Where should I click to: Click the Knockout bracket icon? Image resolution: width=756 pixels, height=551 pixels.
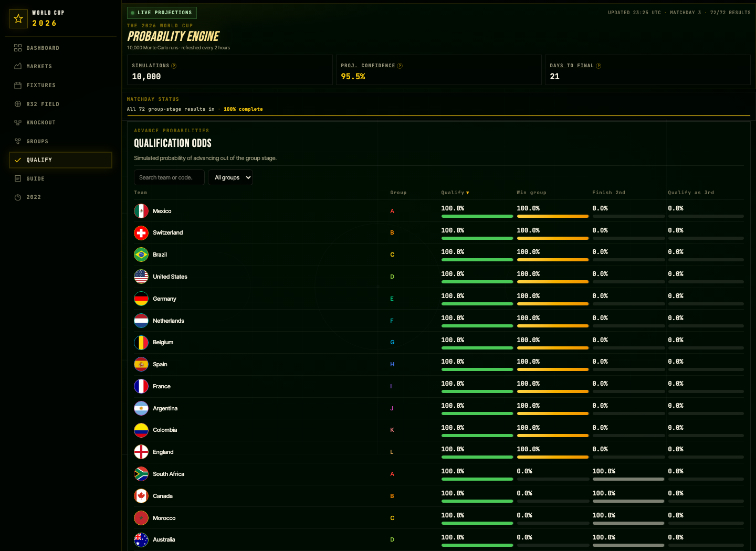tap(18, 122)
